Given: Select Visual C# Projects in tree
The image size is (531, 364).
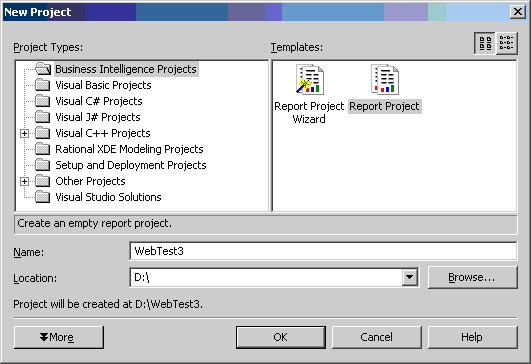Looking at the screenshot, I should (99, 101).
